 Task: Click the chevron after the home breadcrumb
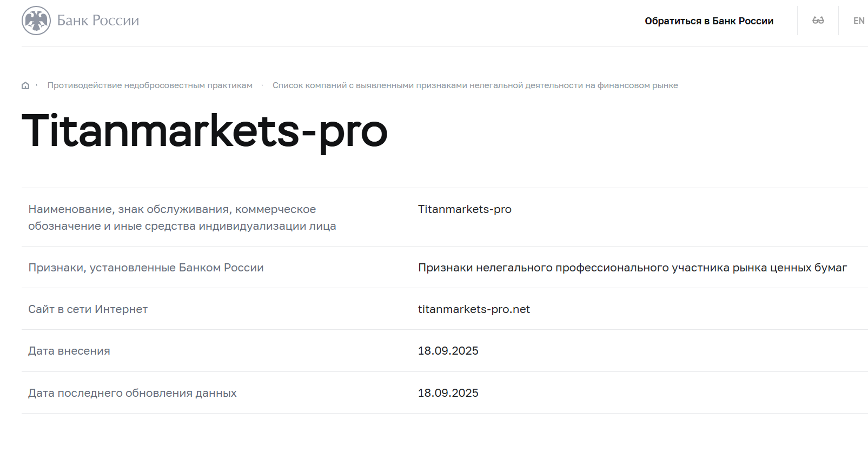coord(36,85)
